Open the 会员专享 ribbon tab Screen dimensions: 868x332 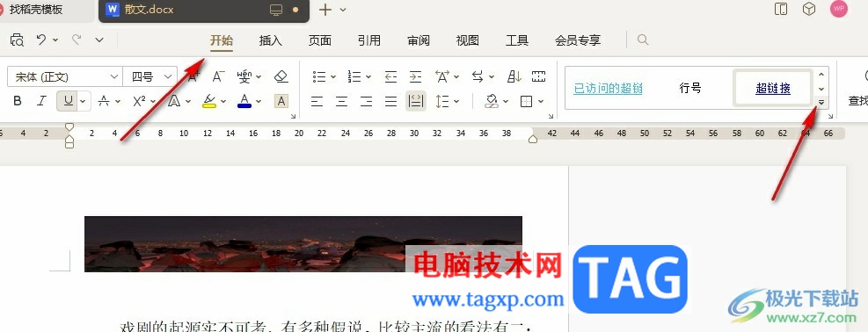coord(578,40)
